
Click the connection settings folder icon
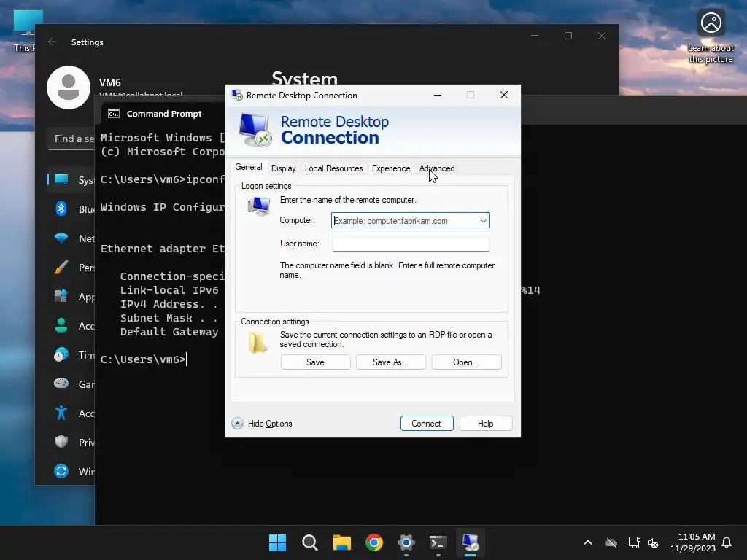(x=258, y=343)
